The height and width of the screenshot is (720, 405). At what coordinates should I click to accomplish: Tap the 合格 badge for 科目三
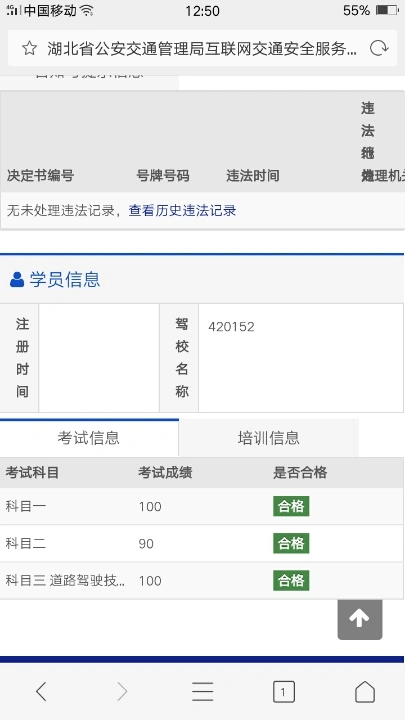[291, 580]
